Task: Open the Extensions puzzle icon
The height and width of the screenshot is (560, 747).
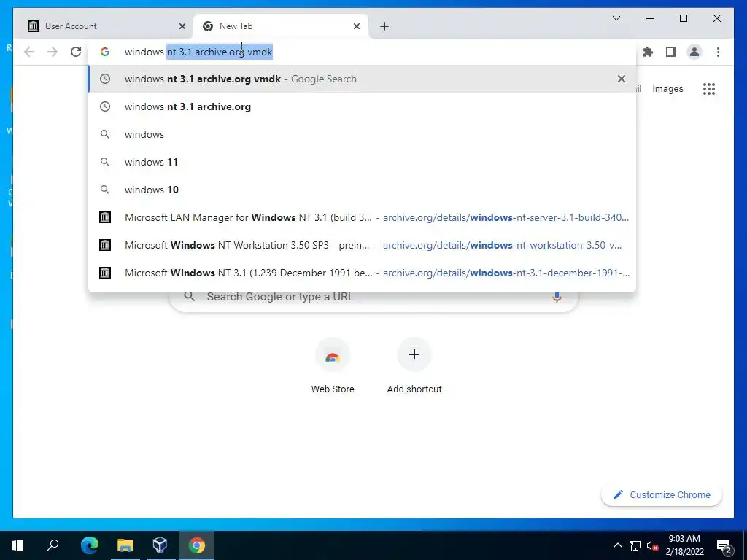Action: coord(648,52)
